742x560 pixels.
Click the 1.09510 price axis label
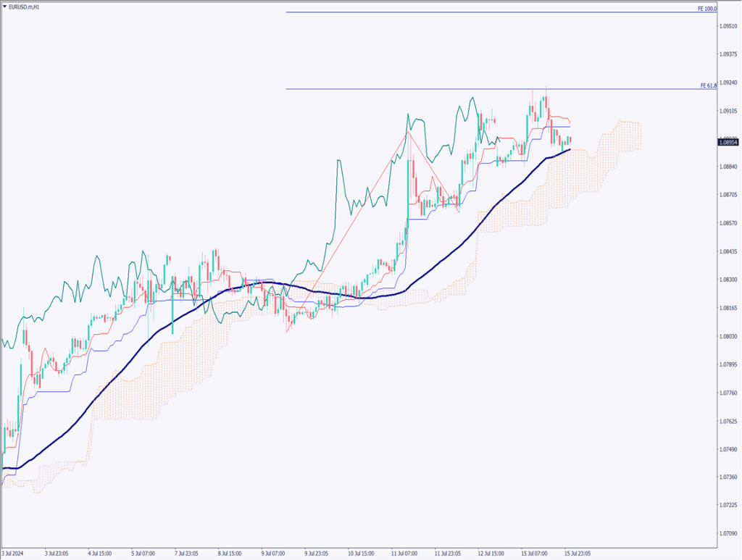coord(728,26)
